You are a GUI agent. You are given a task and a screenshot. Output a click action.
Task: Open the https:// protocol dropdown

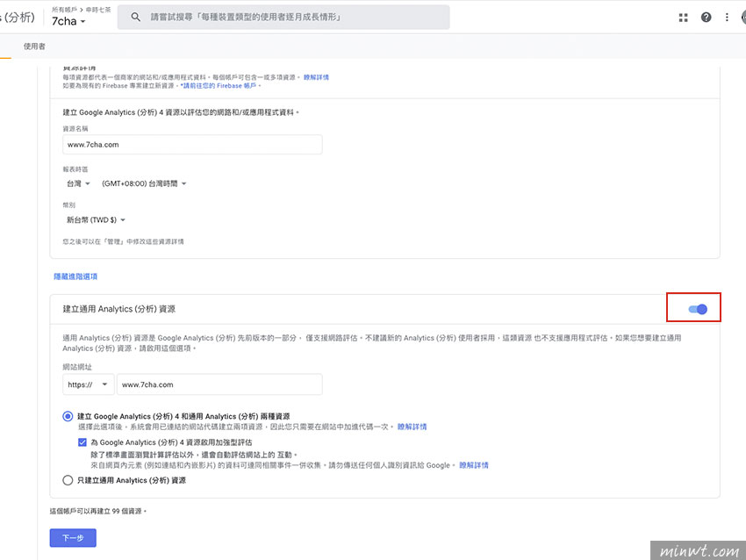88,384
